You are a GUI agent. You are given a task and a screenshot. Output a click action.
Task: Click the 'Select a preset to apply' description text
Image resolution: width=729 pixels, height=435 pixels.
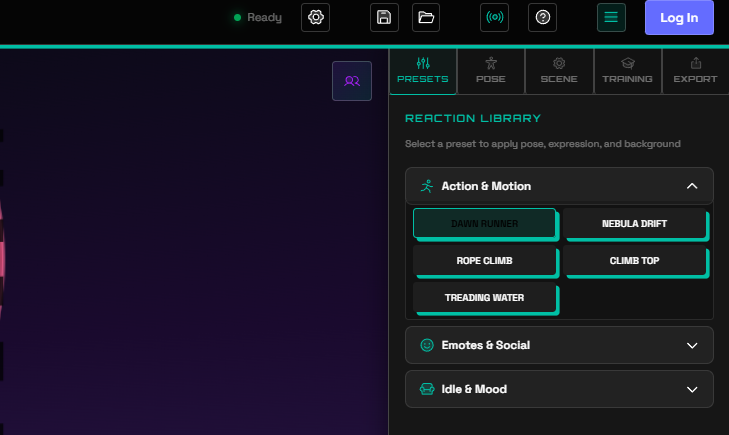pyautogui.click(x=543, y=144)
